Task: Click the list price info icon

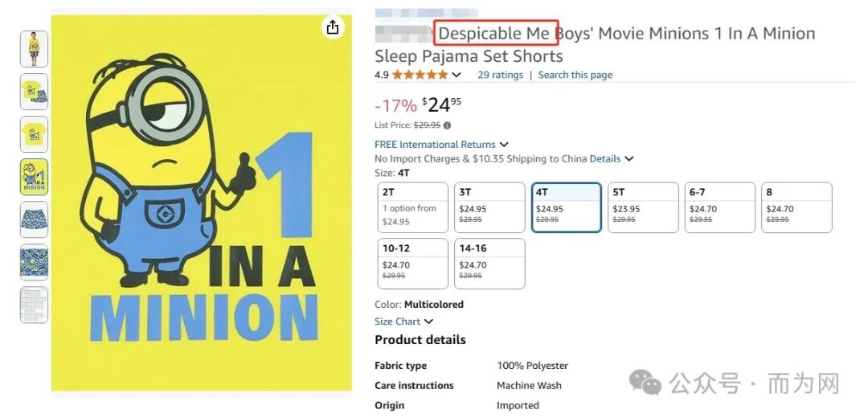Action: (448, 125)
